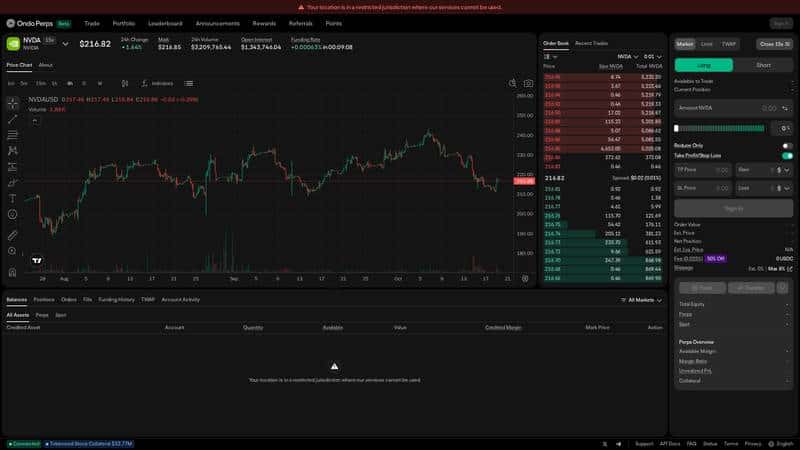The height and width of the screenshot is (450, 800).
Task: Select the brush drawing tool
Action: [13, 183]
